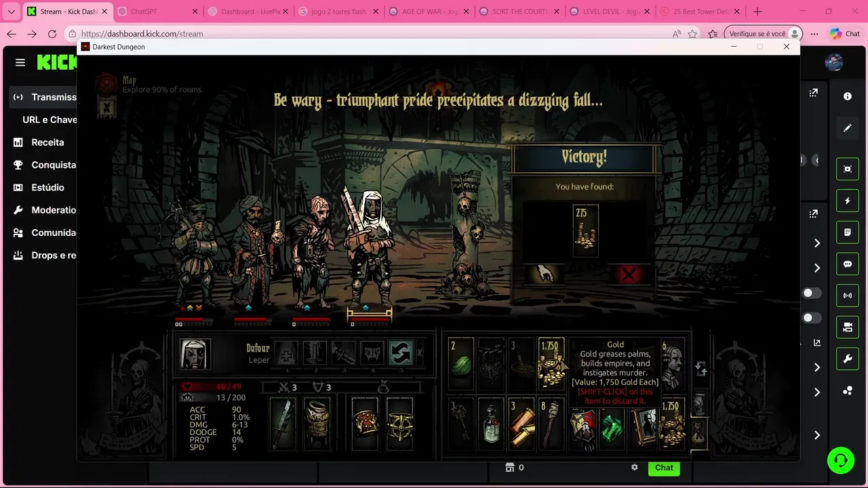
Task: Open Kick info icon in right sidebar
Action: [x=848, y=96]
